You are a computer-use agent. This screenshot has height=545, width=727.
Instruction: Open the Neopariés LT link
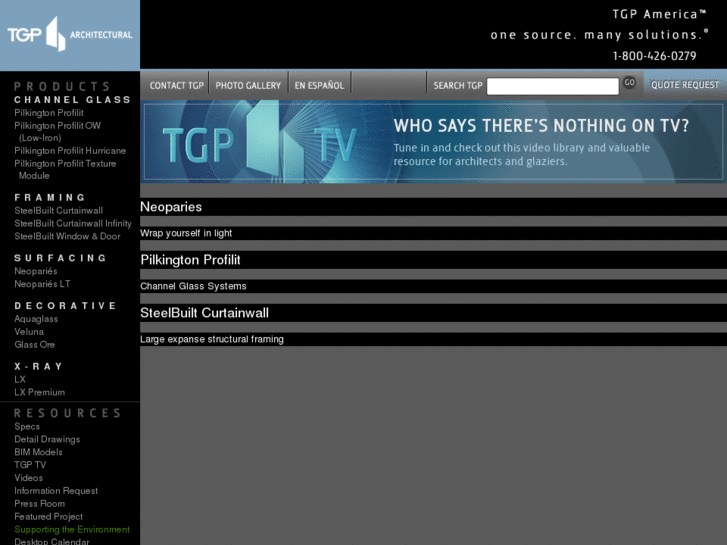pyautogui.click(x=42, y=284)
